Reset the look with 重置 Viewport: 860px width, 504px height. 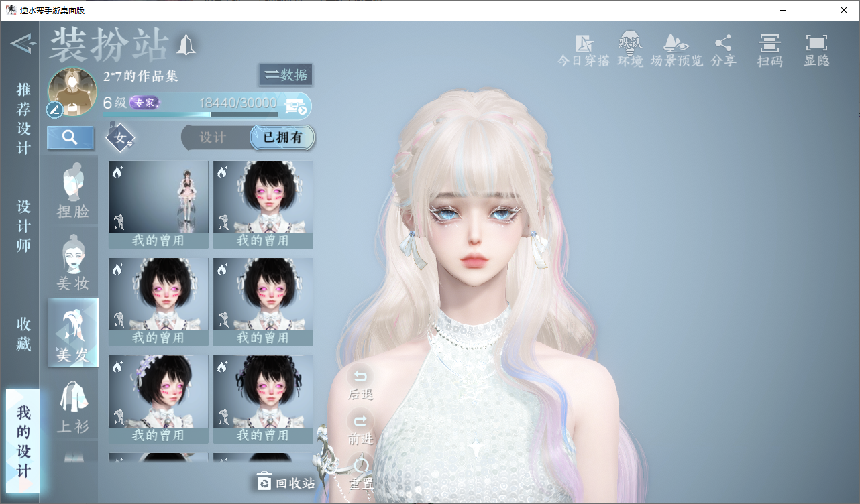pyautogui.click(x=360, y=472)
